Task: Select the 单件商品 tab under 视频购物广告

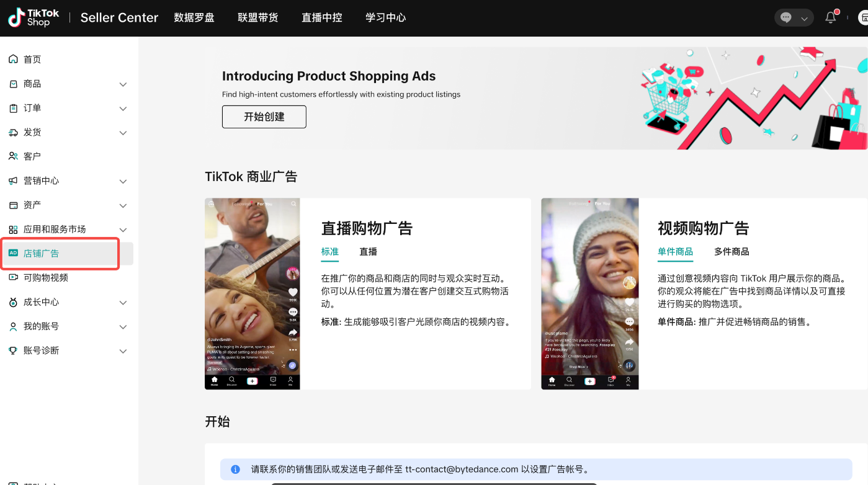Action: (676, 252)
